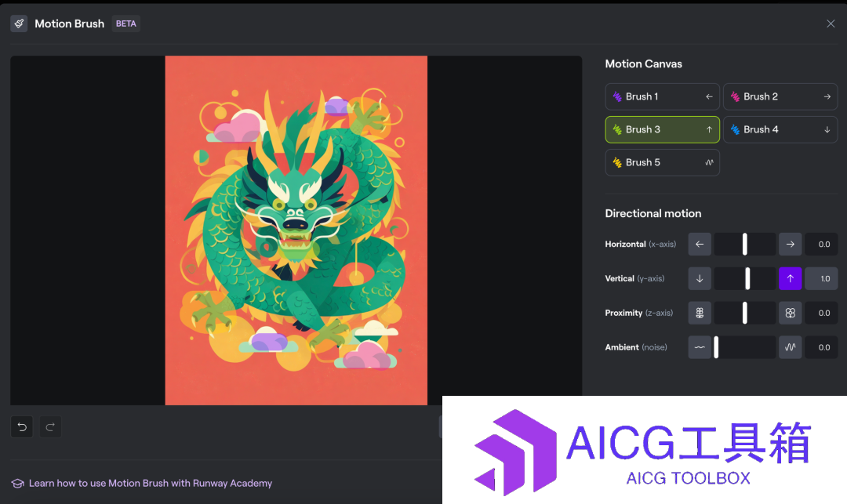
Task: Click the Ambient value field 0.0
Action: pyautogui.click(x=821, y=347)
